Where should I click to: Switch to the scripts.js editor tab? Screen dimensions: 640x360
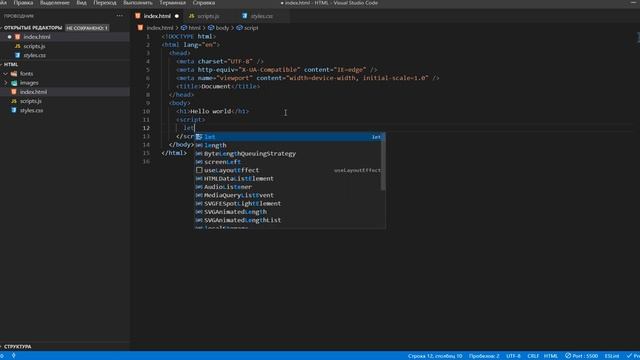(x=208, y=16)
